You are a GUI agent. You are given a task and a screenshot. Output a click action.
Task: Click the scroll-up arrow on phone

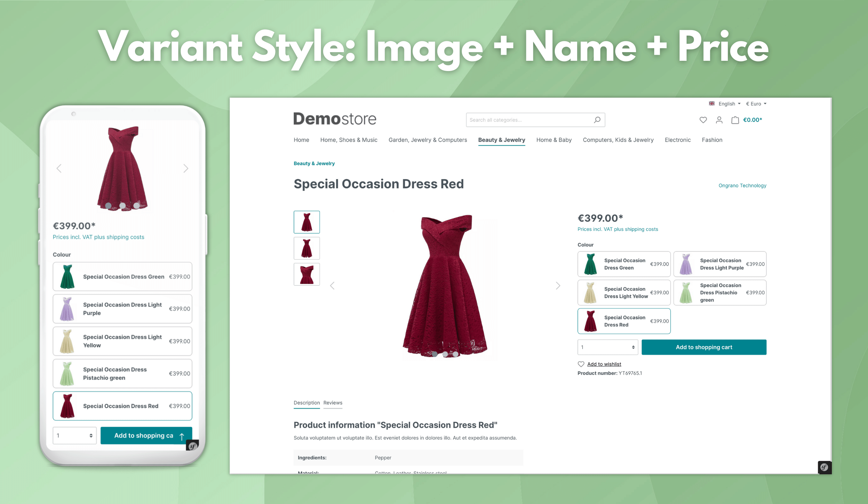182,436
